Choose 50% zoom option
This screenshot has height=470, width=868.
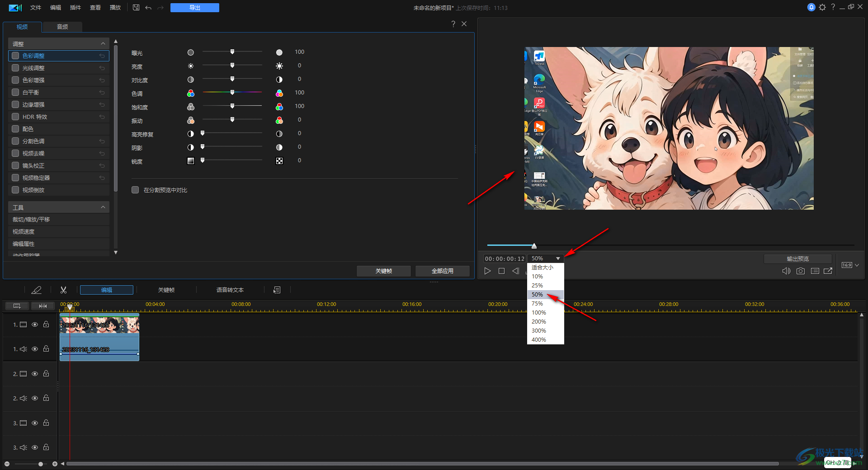pos(546,295)
